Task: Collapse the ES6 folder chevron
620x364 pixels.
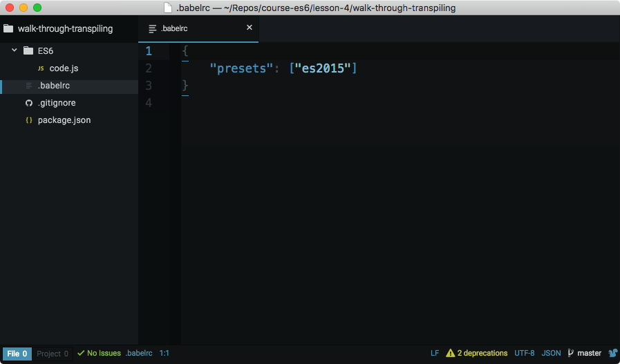Action: pos(15,51)
